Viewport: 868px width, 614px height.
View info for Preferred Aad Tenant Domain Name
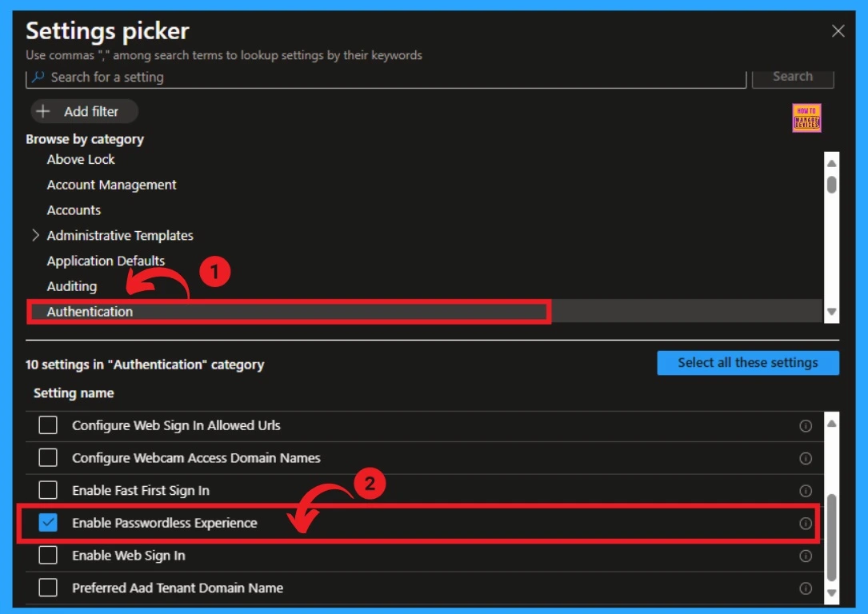(x=806, y=588)
